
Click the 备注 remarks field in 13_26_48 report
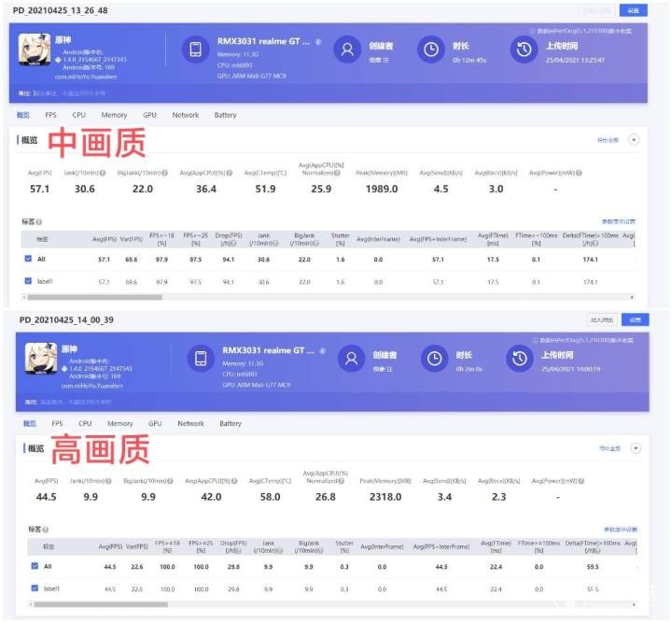69,93
